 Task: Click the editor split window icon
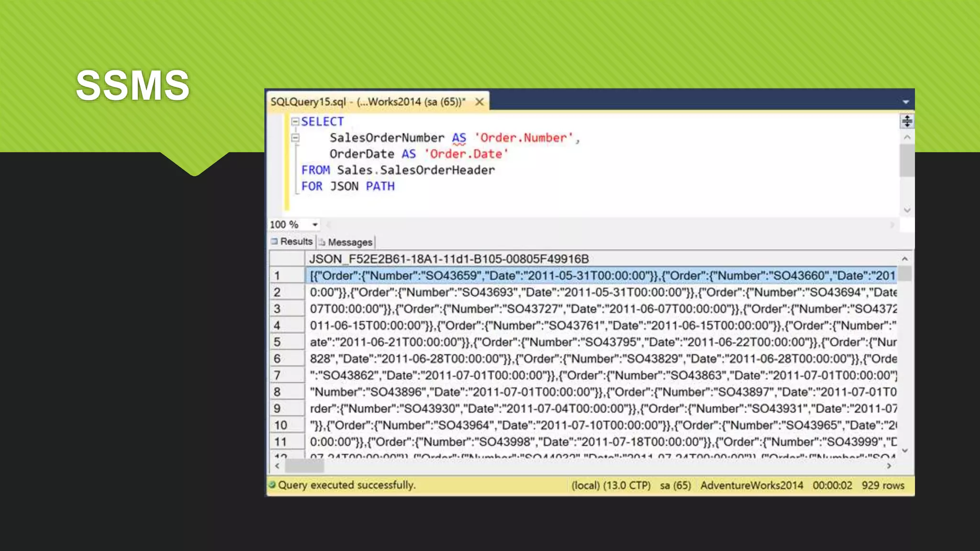point(907,121)
